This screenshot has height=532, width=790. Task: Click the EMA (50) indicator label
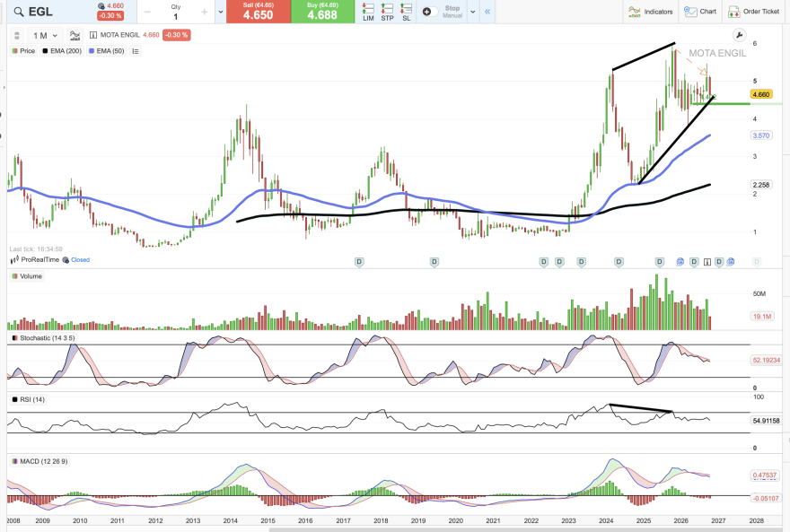point(106,51)
